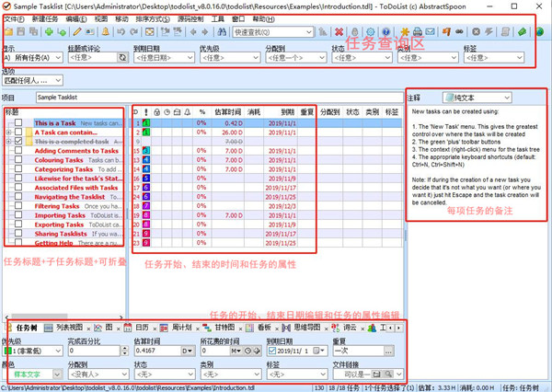Select the 'Filtering Tasks' task title
This screenshot has height=392, width=552.
point(58,206)
